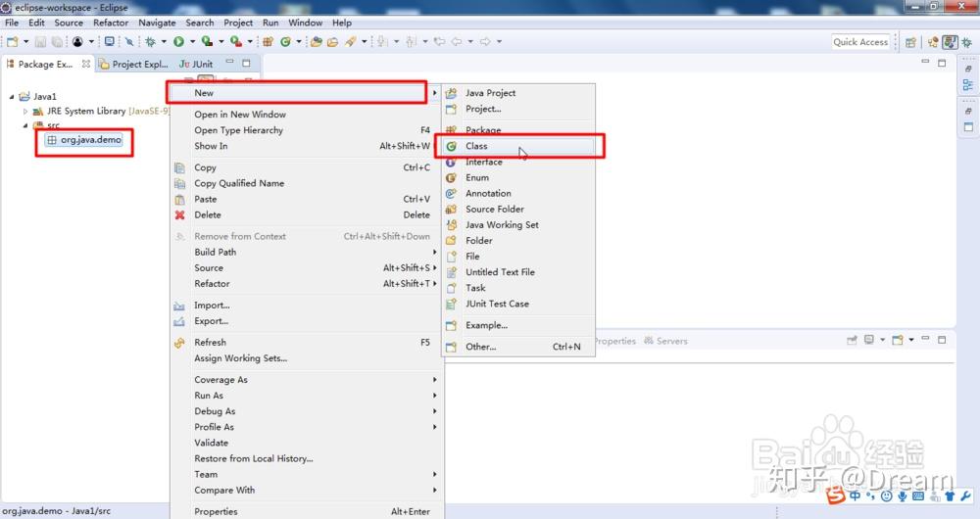Viewport: 980px width, 519px height.
Task: Click the External Tools toolbar icon
Action: click(235, 42)
